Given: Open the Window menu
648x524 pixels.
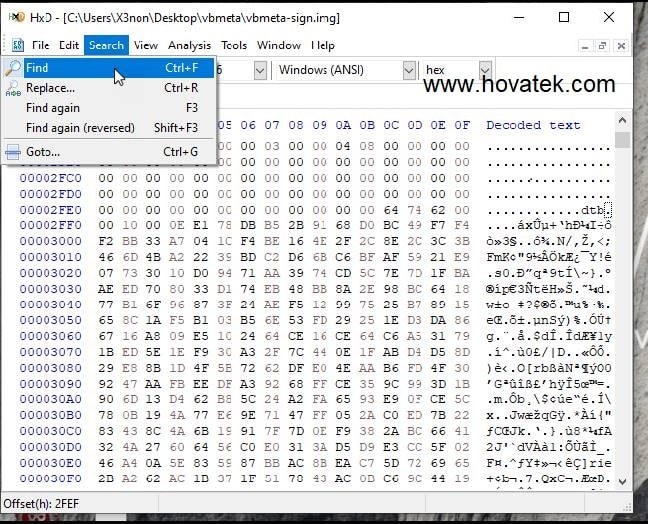Looking at the screenshot, I should pos(279,45).
